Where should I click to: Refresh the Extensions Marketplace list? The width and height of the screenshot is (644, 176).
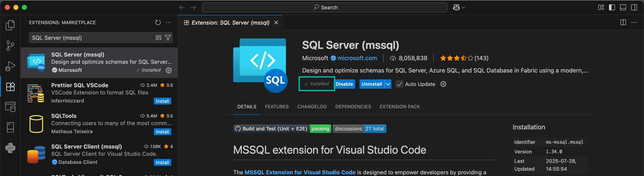pos(158,23)
